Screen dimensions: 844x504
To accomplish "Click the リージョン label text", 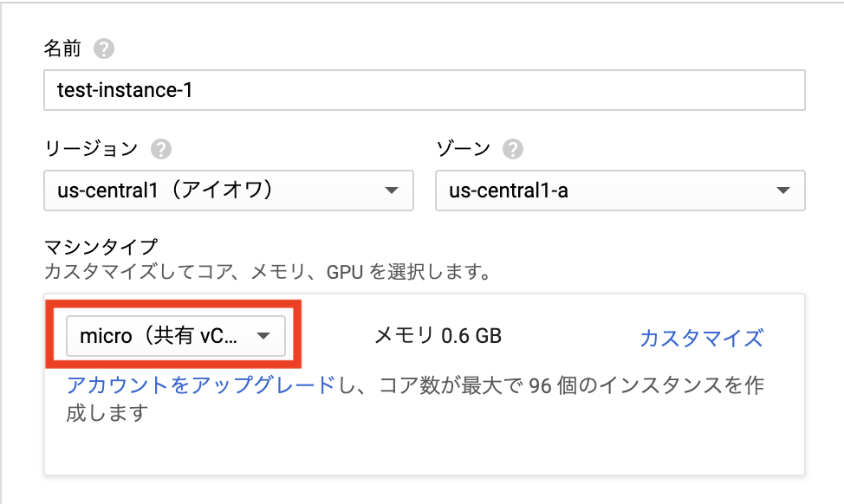I will click(x=91, y=148).
